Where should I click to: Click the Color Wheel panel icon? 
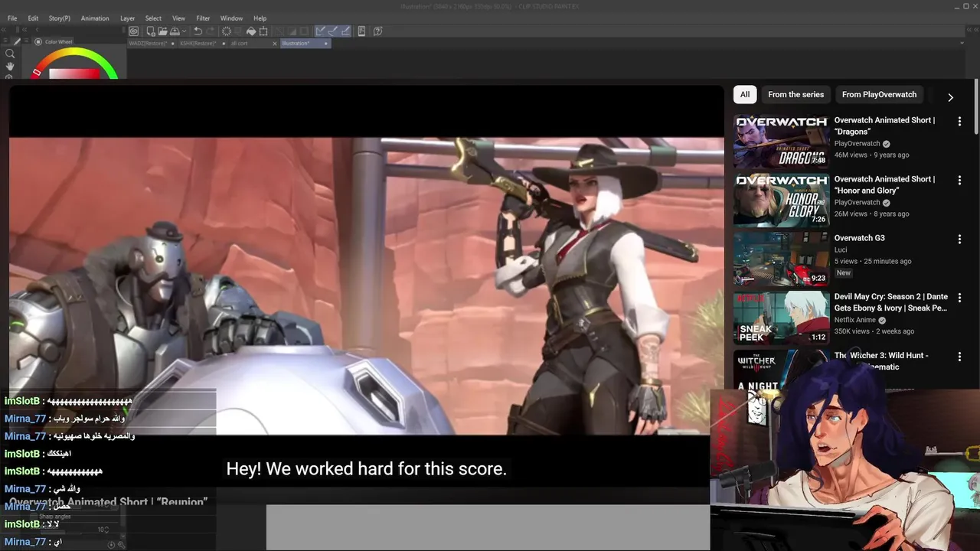point(38,42)
